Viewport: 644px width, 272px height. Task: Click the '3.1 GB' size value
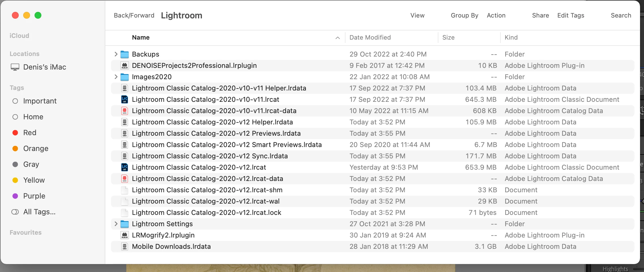485,247
